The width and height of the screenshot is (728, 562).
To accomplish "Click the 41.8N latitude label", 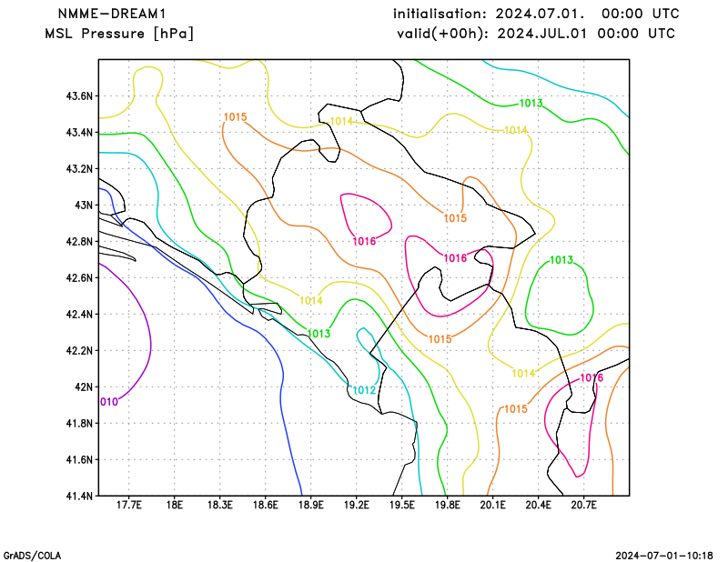I will 79,423.
